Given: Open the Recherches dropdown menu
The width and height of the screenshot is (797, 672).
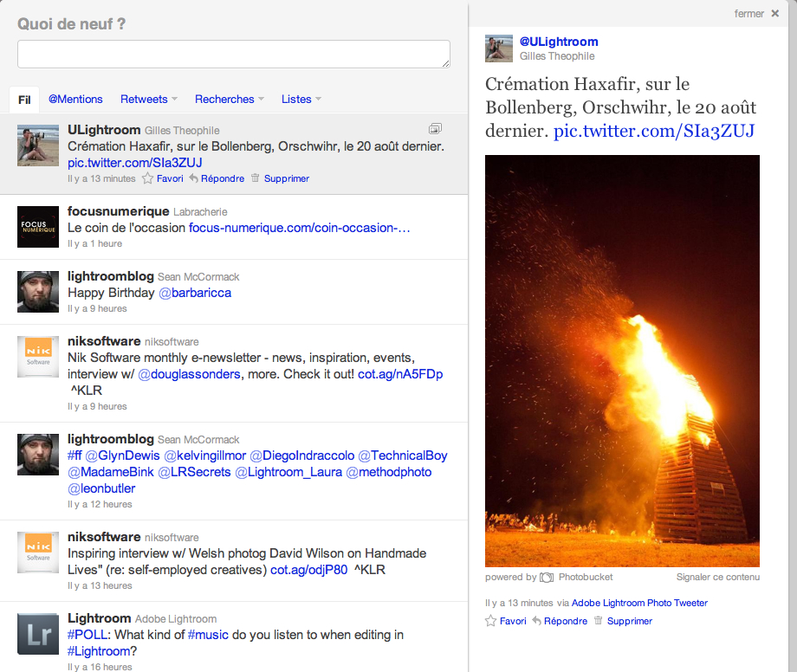Looking at the screenshot, I should point(262,99).
